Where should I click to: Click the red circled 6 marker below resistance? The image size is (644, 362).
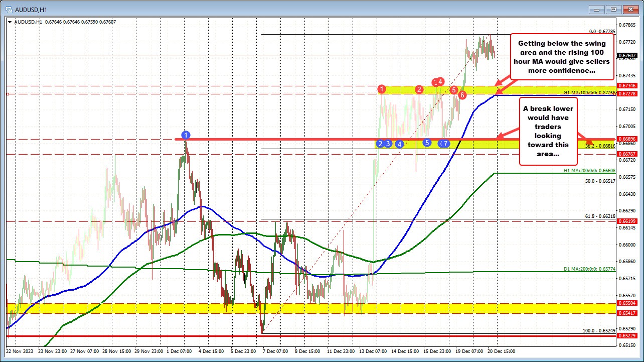point(462,95)
